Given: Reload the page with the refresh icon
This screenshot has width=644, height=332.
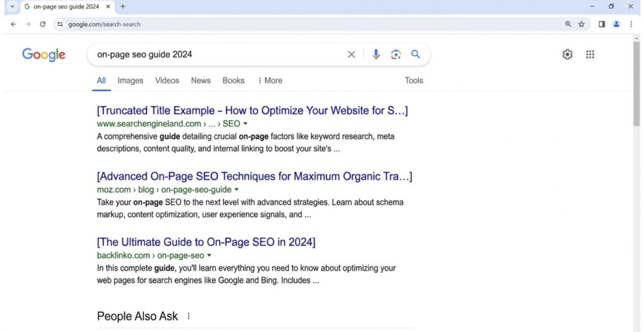Looking at the screenshot, I should coord(43,25).
